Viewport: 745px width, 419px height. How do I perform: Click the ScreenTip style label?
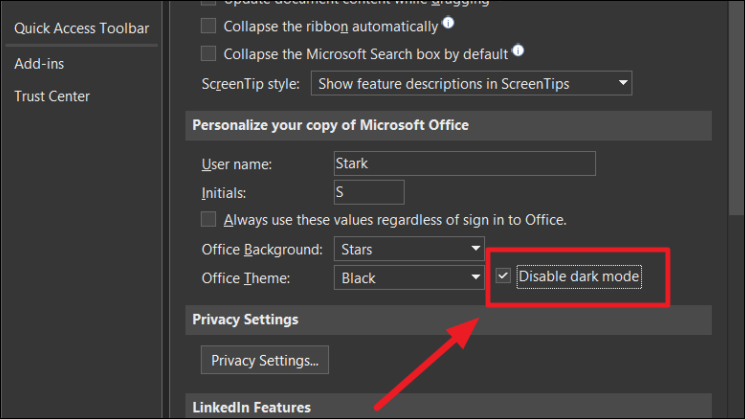coord(250,84)
